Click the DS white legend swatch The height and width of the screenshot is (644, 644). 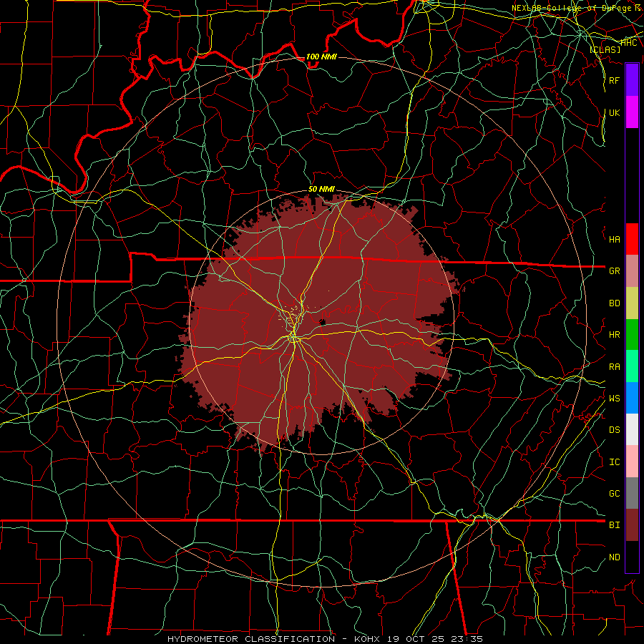tap(632, 429)
